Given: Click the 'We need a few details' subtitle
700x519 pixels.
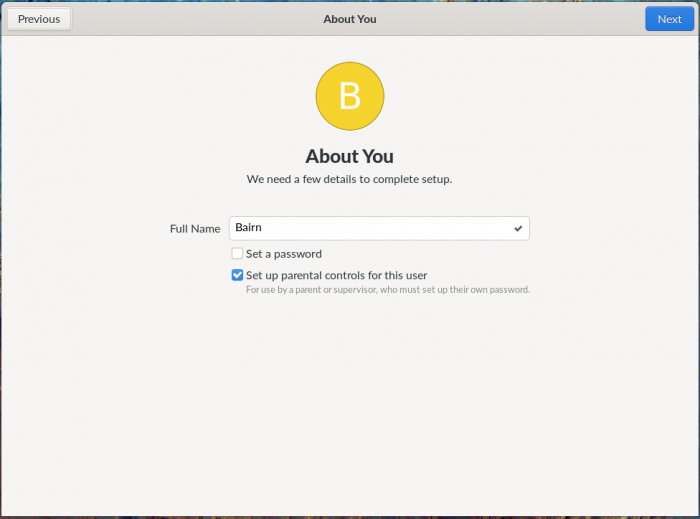Looking at the screenshot, I should 350,179.
